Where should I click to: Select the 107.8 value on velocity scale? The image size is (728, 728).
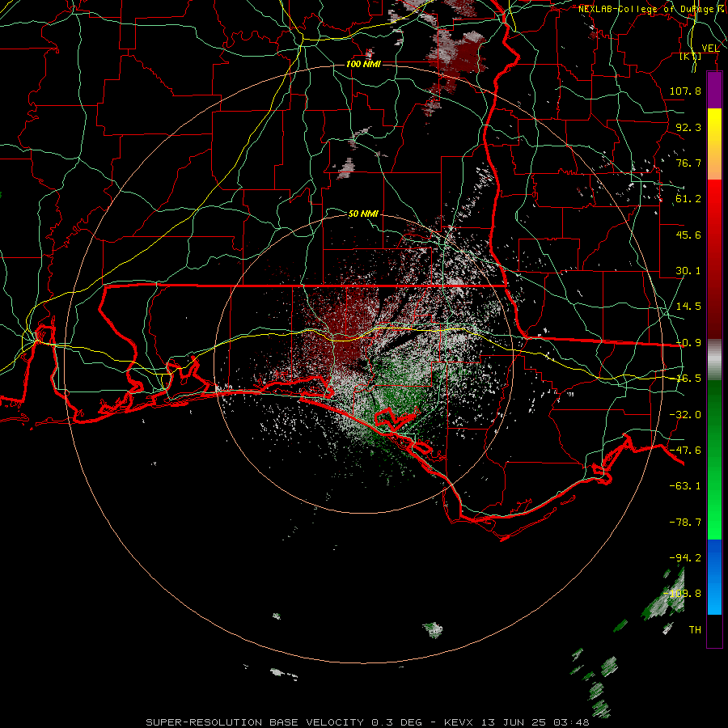pyautogui.click(x=685, y=91)
